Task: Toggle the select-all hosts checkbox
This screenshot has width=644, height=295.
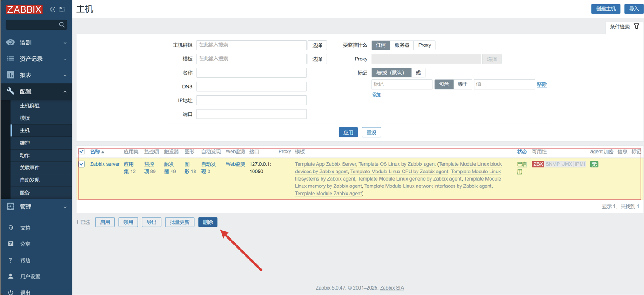Action: pos(82,152)
